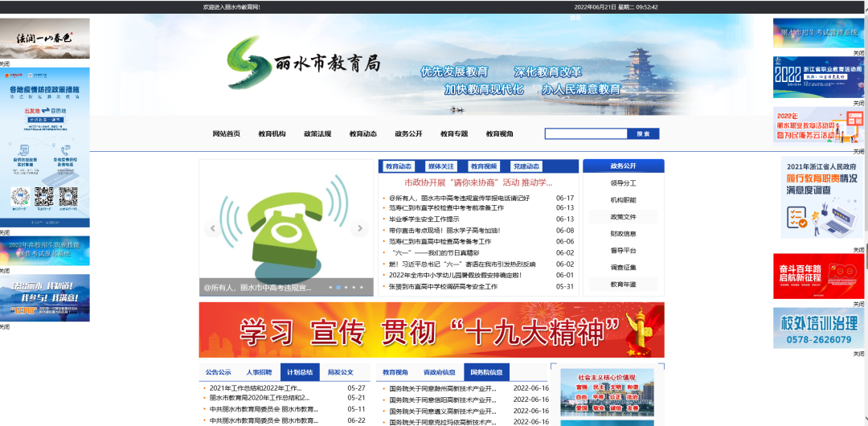The height and width of the screenshot is (426, 868).
Task: Open 丽水市招生考试管理系统 banner
Action: 818,33
